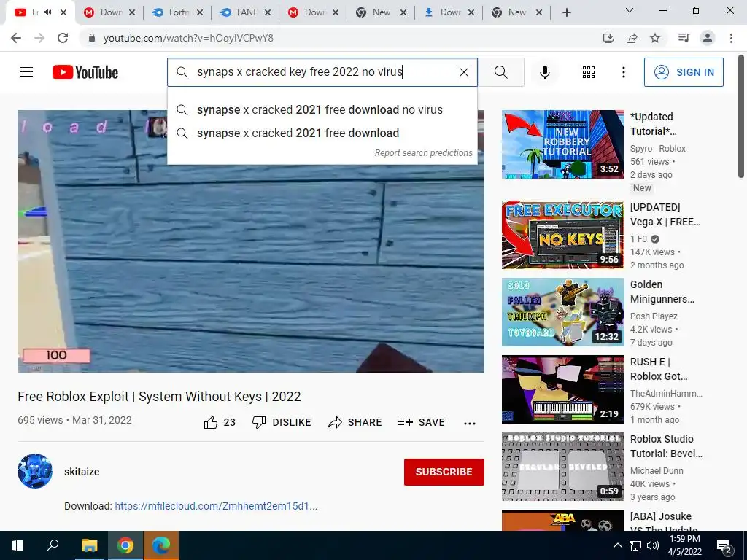Click Report search predictions
Image resolution: width=747 pixels, height=560 pixels.
(423, 153)
